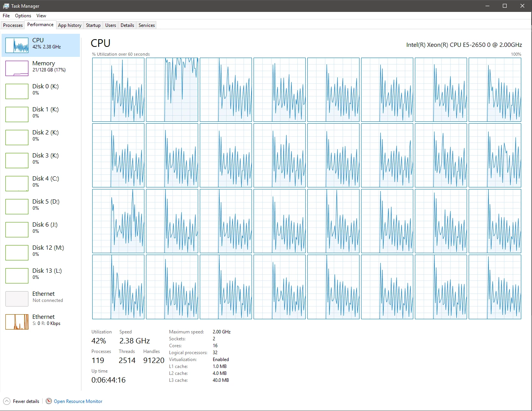This screenshot has height=411, width=532.
Task: Click the % Utilization over 60 seconds label
Action: click(x=121, y=54)
